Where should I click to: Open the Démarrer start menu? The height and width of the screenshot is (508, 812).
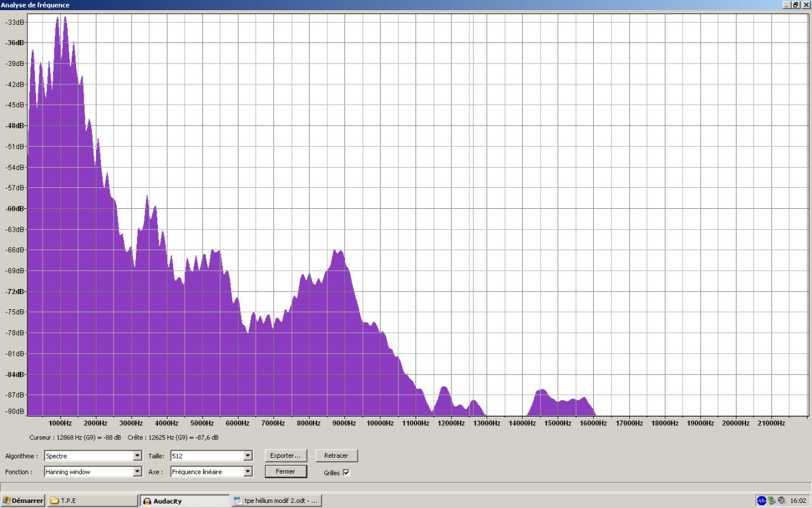coord(23,500)
